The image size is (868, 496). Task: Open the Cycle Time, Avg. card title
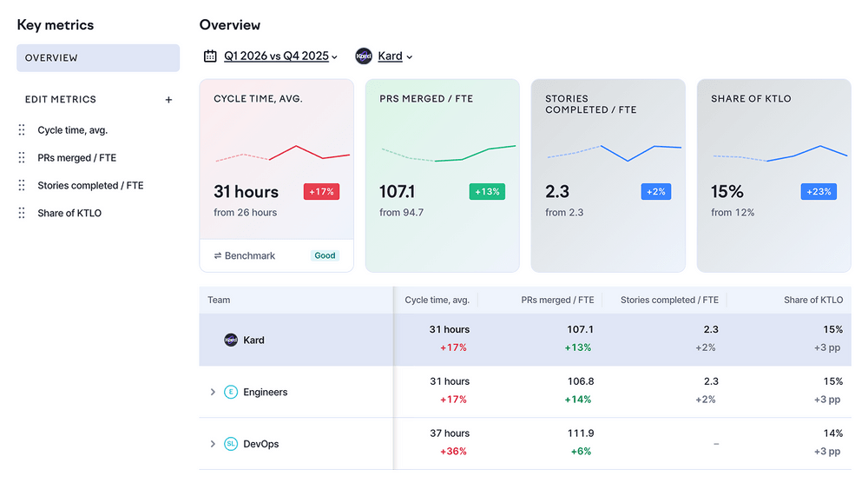point(258,99)
